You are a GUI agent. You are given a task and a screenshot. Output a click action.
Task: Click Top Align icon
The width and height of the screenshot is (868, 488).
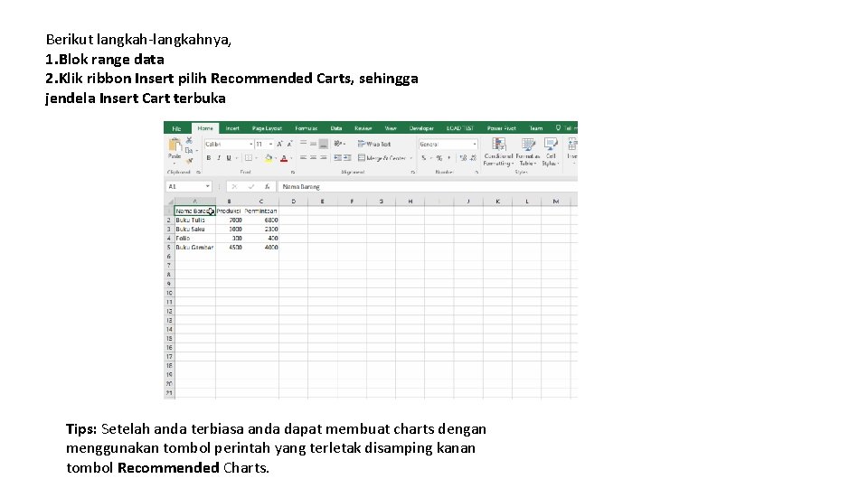(x=304, y=143)
